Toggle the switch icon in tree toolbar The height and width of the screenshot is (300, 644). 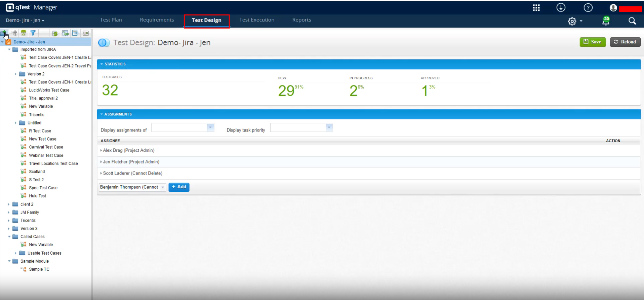(x=86, y=33)
